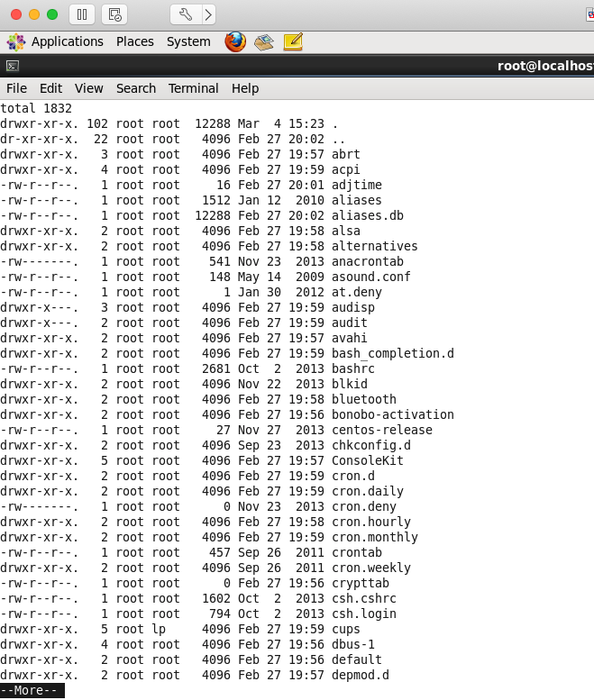Open the terminal Edit menu

coord(50,88)
